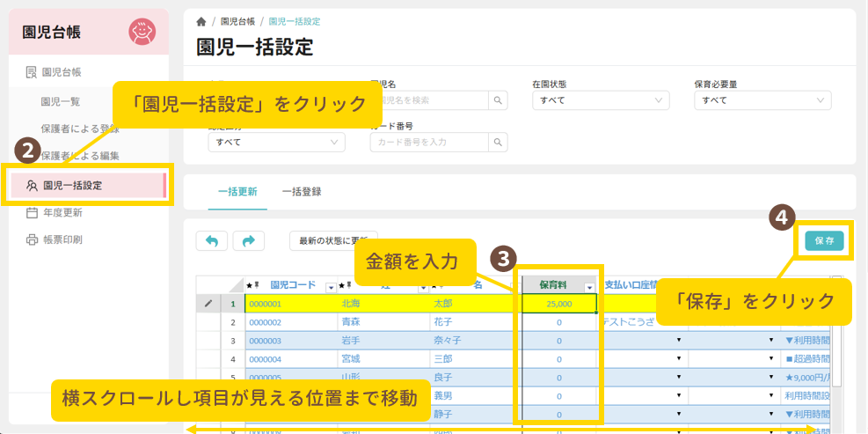Click the undo arrow button
This screenshot has width=868, height=434.
click(x=211, y=240)
